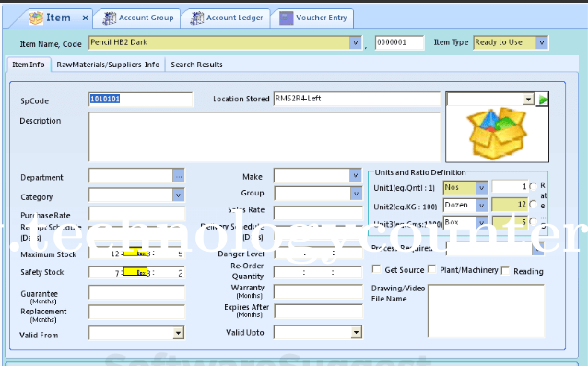The height and width of the screenshot is (366, 588).
Task: Click the Account Ledger tab icon
Action: (197, 18)
